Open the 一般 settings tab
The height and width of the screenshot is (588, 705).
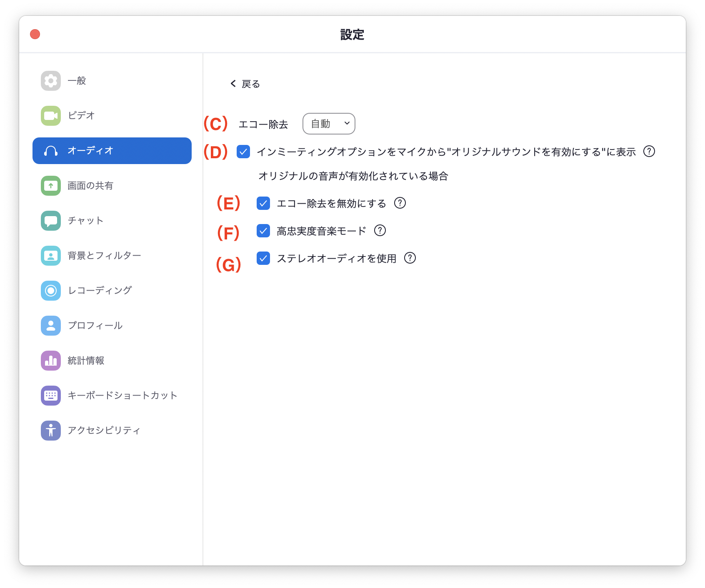[112, 81]
